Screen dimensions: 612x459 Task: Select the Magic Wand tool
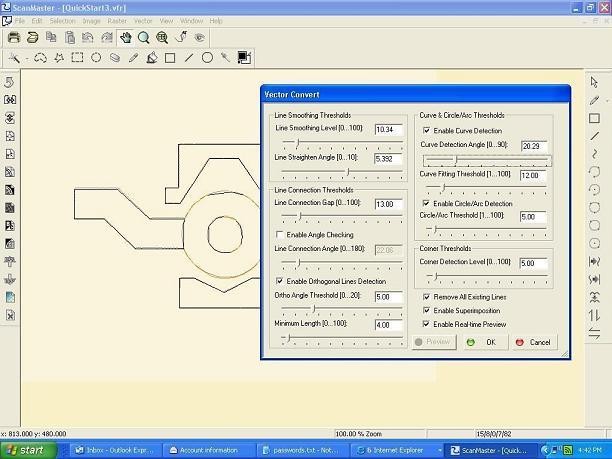(14, 58)
